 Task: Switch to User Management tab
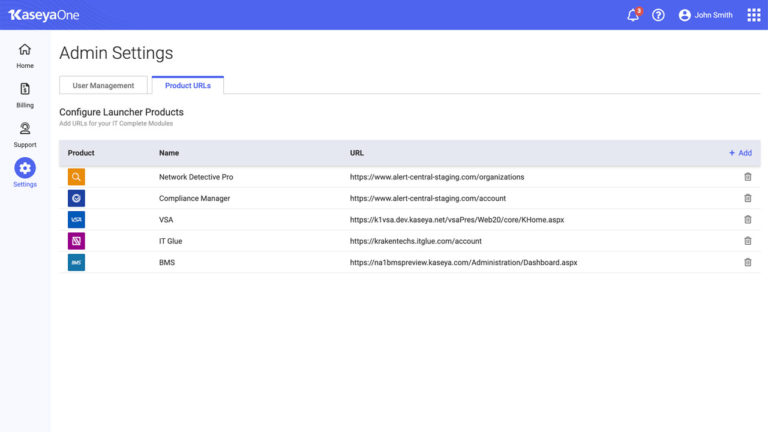click(103, 85)
